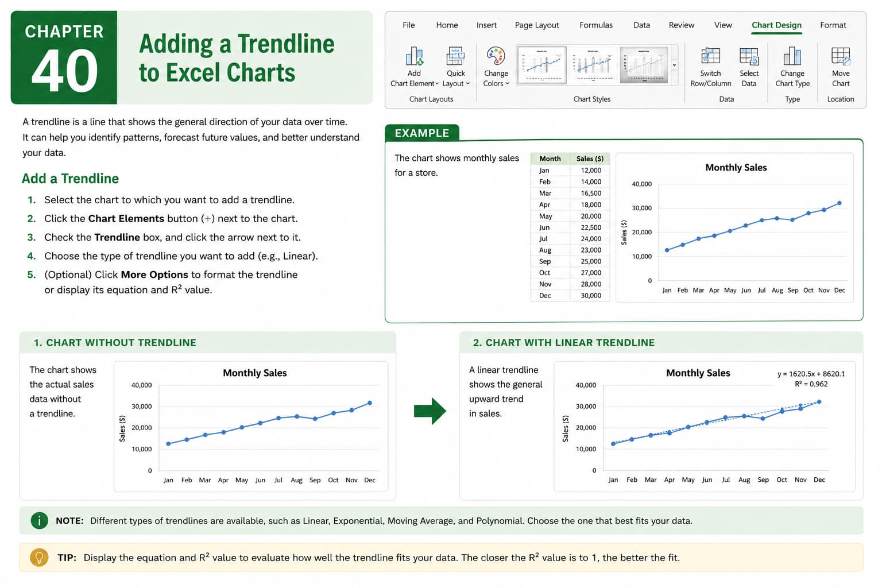Open the Format tab
This screenshot has height=588, width=882.
coord(833,25)
